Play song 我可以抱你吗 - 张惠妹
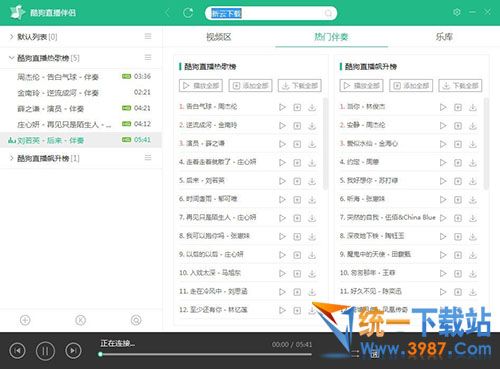 pos(282,236)
